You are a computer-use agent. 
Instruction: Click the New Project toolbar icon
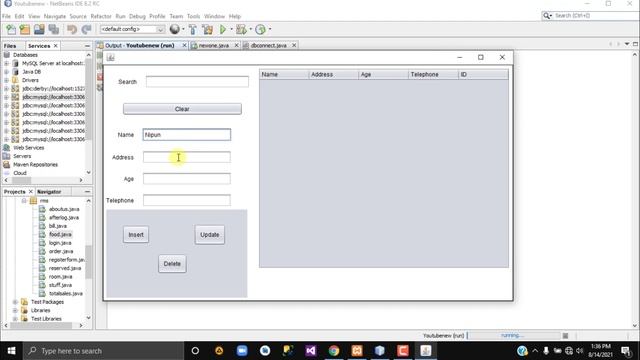pos(25,29)
